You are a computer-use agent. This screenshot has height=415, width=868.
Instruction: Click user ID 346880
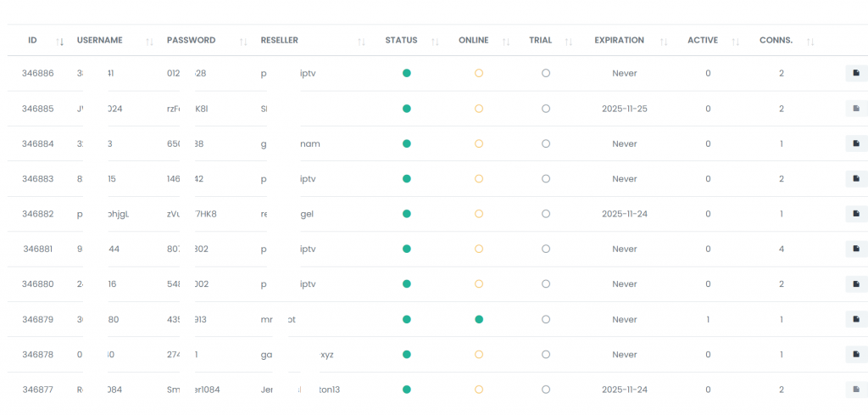click(x=38, y=284)
